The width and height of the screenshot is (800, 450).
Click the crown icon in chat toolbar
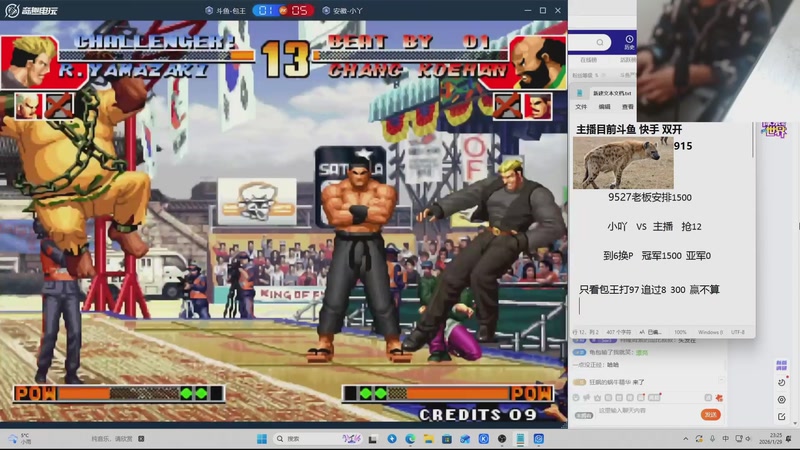(597, 397)
